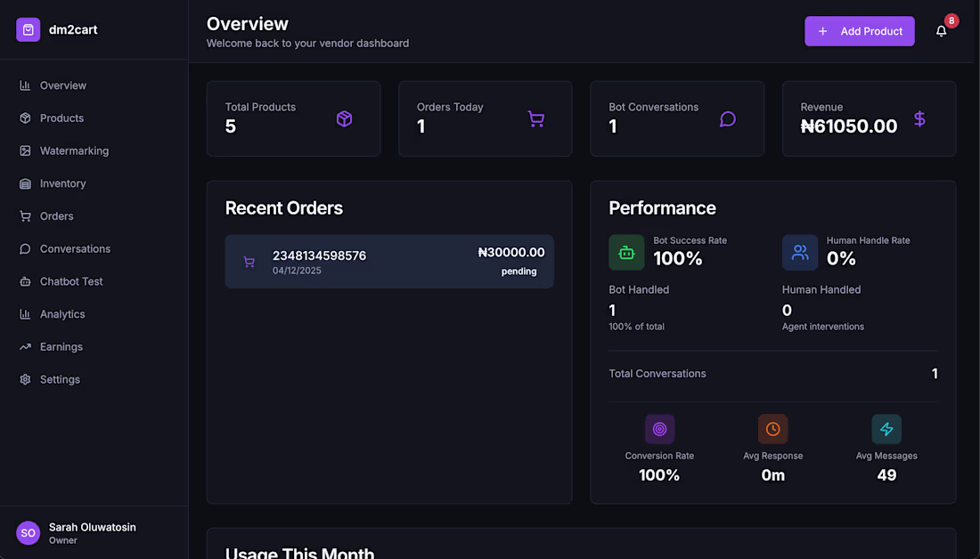The image size is (980, 559).
Task: Open the notifications bell
Action: 941,31
